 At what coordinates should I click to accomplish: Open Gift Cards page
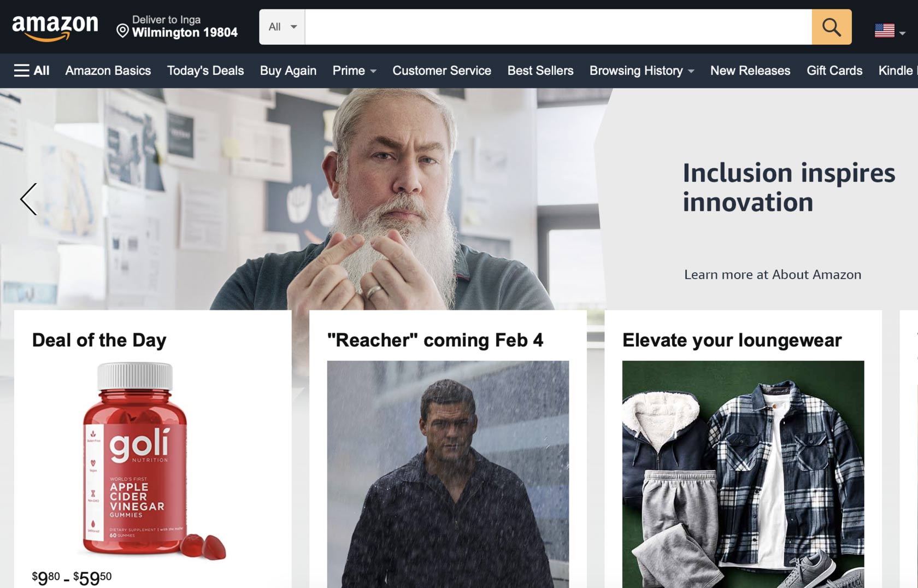[x=834, y=70]
